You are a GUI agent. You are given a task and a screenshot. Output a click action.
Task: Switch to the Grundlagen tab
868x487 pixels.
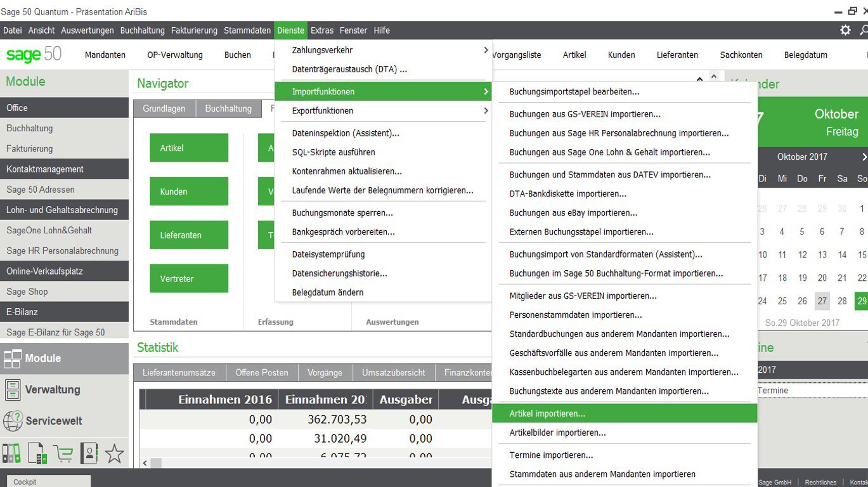pyautogui.click(x=164, y=108)
